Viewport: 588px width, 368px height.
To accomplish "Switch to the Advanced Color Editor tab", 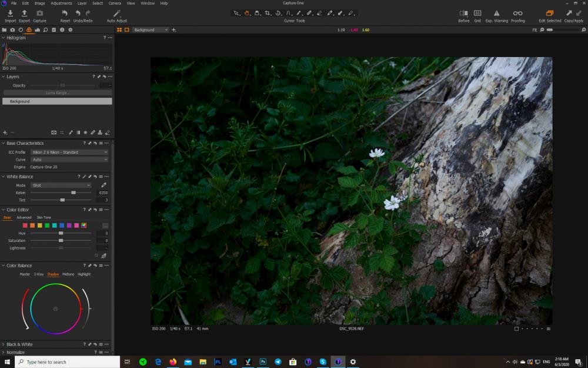I will [x=24, y=217].
